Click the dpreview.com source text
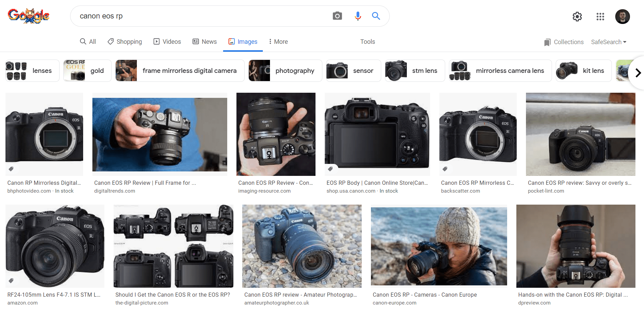644x310 pixels. click(534, 303)
